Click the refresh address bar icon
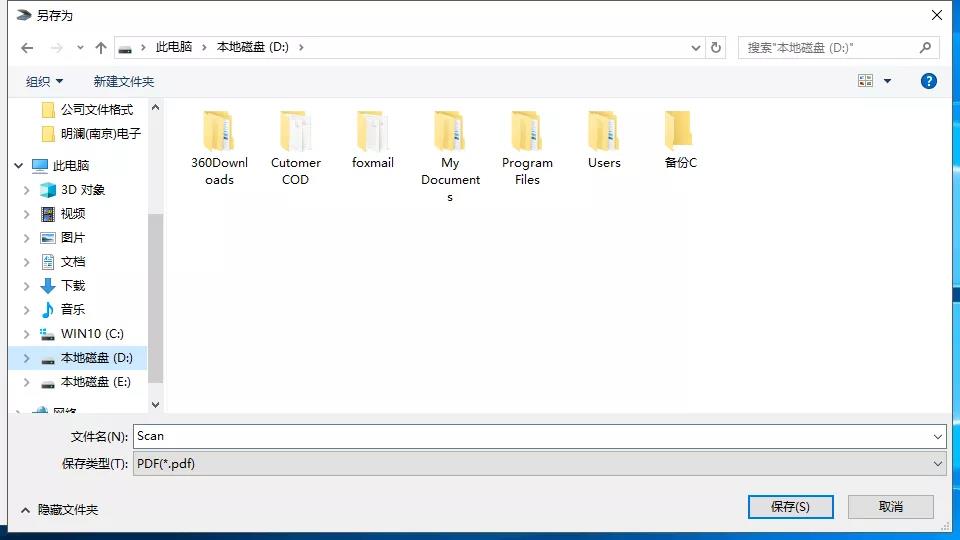The image size is (960, 540). tap(716, 47)
